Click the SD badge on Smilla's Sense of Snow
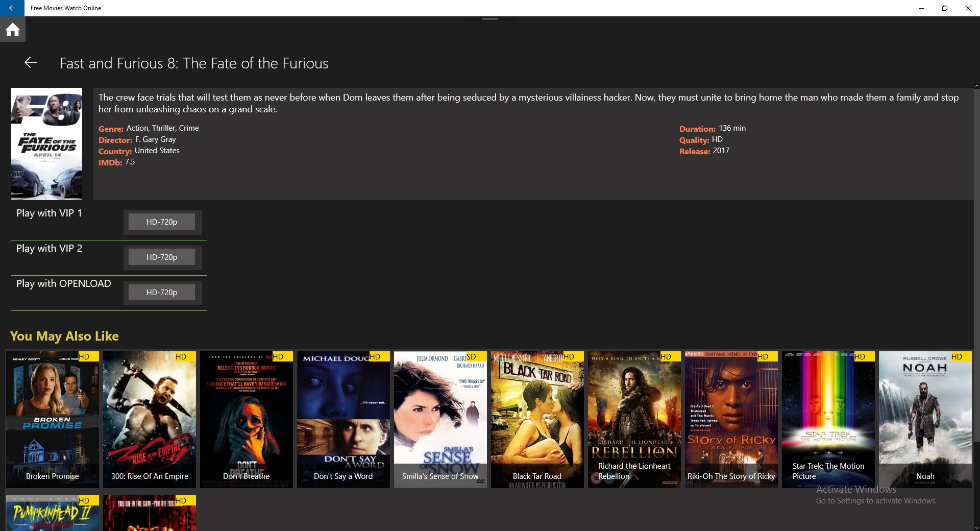980x531 pixels. tap(476, 356)
